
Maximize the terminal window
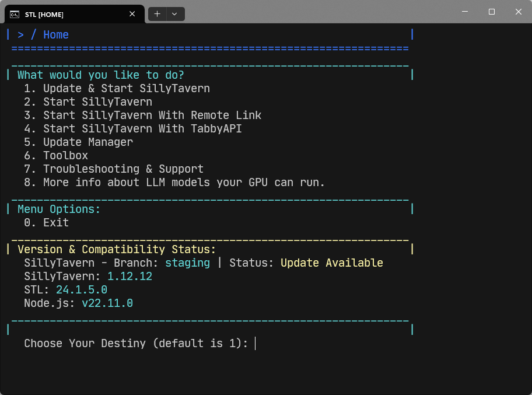[x=492, y=12]
